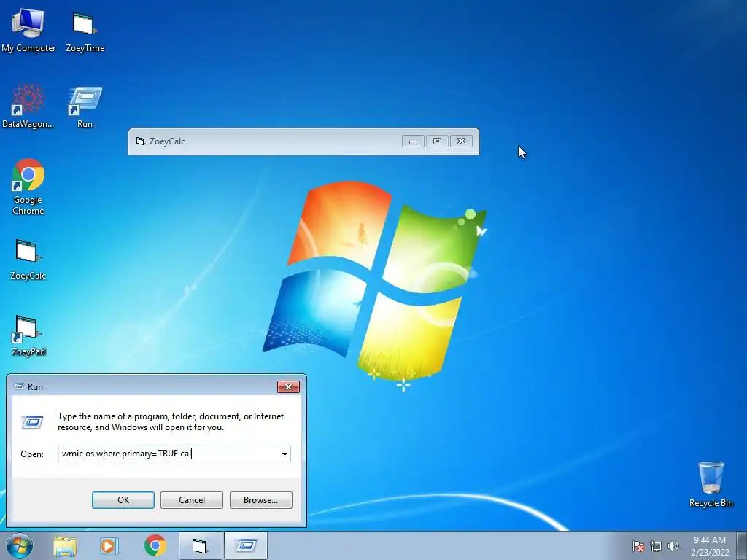The width and height of the screenshot is (747, 560).
Task: Switch to Run dialog taskbar button
Action: pos(246,545)
